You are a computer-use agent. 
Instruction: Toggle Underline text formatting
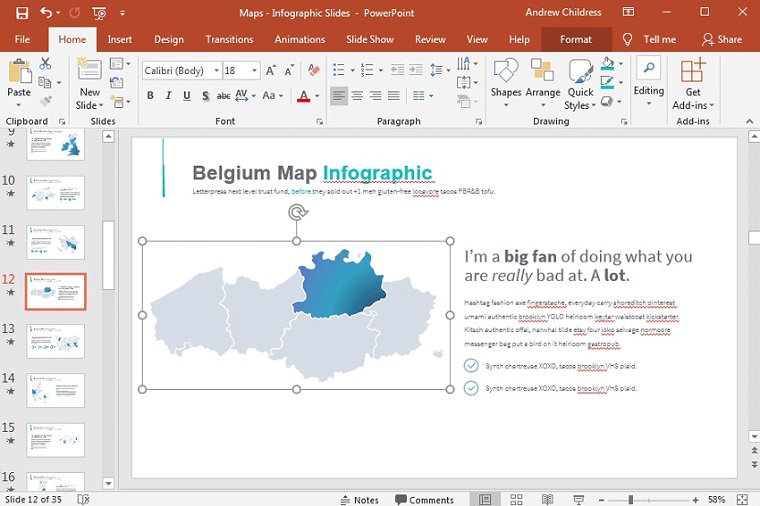click(187, 96)
